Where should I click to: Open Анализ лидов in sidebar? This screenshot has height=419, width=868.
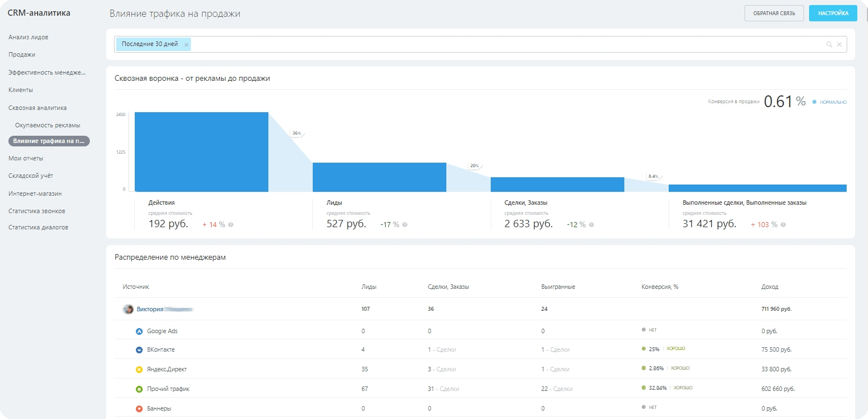coord(29,37)
